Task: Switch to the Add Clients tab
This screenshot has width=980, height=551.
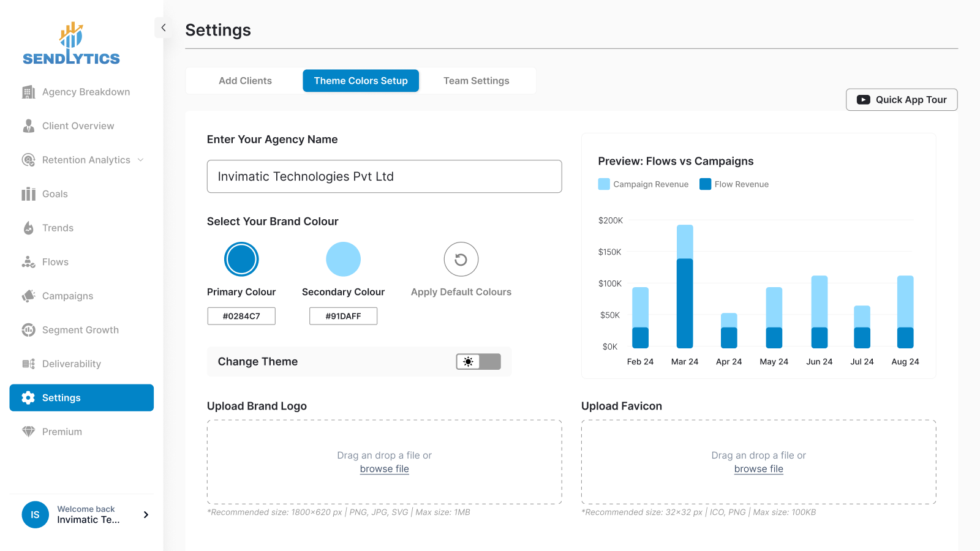Action: click(x=245, y=81)
